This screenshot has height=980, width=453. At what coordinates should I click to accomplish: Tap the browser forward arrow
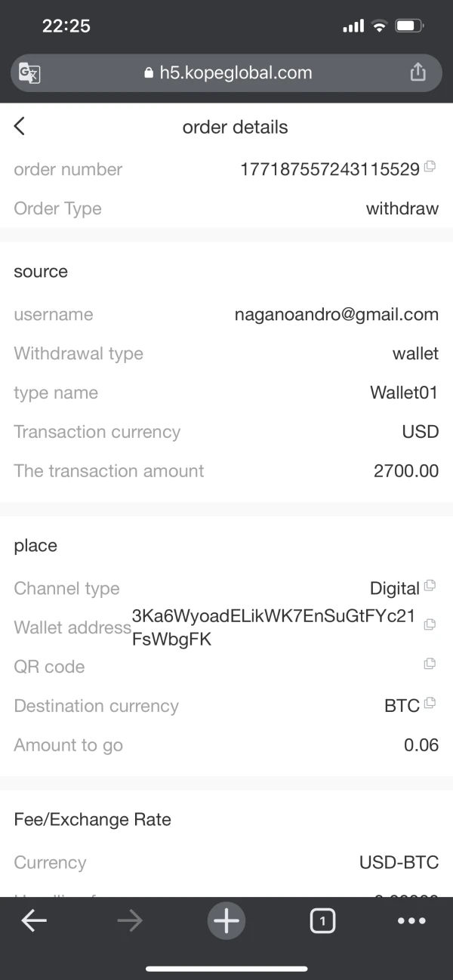click(130, 921)
